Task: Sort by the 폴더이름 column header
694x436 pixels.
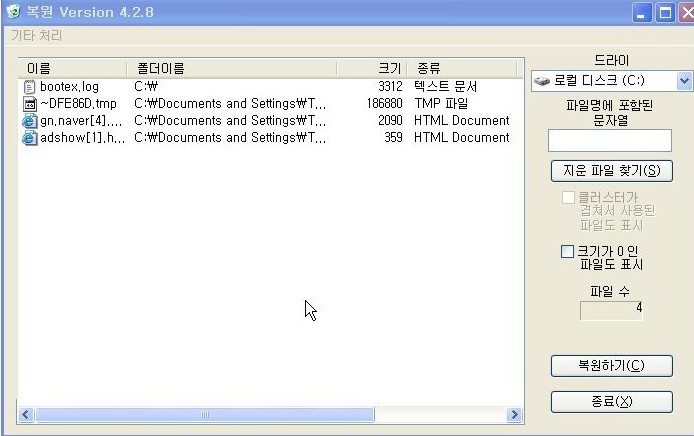Action: [231, 68]
